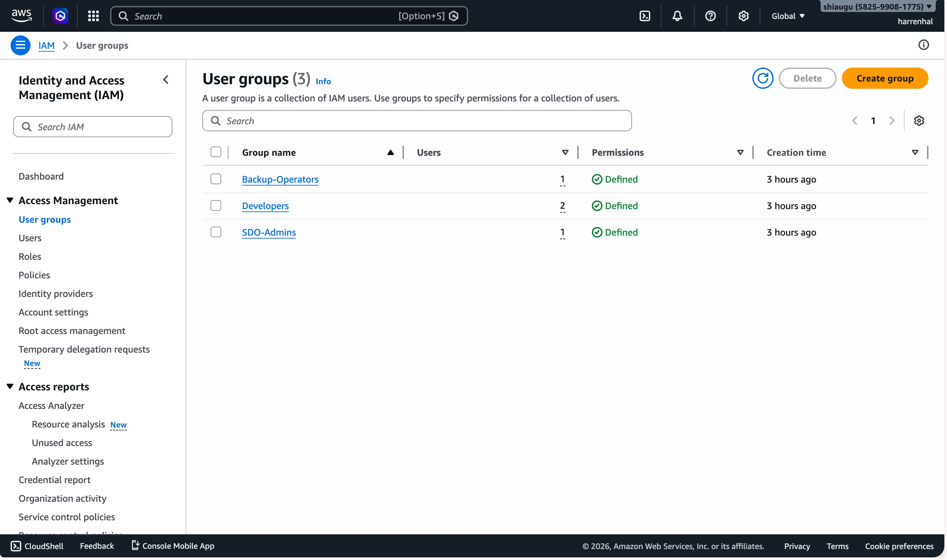Open the SDO-Admins group link
Screen dimensions: 947x560
(x=269, y=232)
